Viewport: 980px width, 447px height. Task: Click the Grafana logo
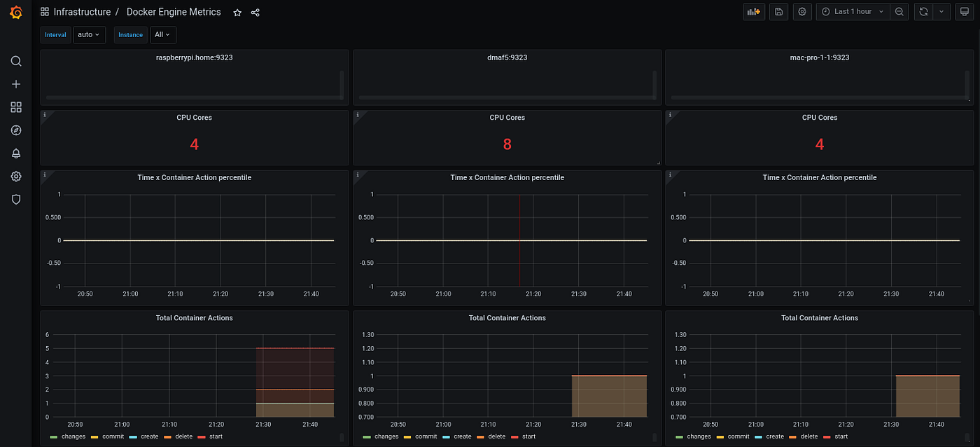pos(15,12)
